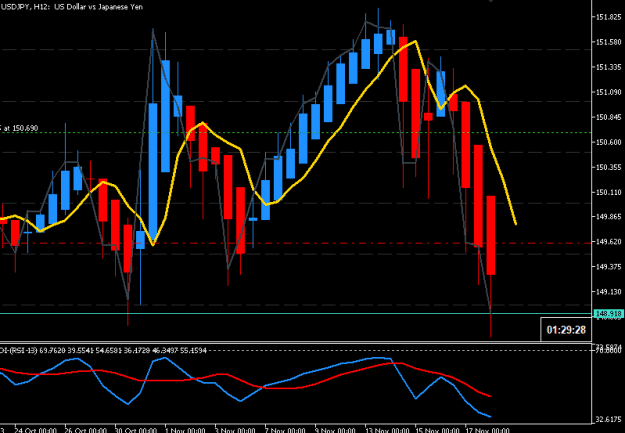Click the 150.600 price scale value
Viewport: 625px width, 433px height.
[x=609, y=142]
